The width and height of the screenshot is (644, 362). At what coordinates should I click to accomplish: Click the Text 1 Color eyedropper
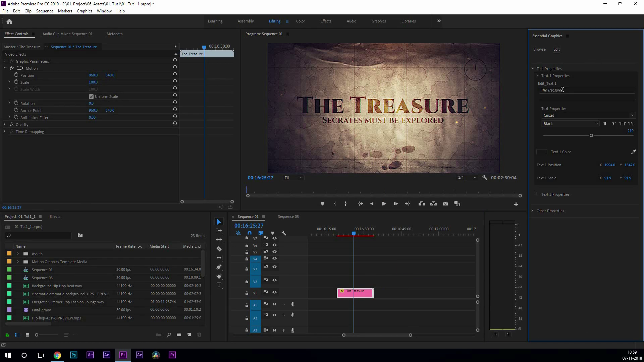click(x=633, y=152)
